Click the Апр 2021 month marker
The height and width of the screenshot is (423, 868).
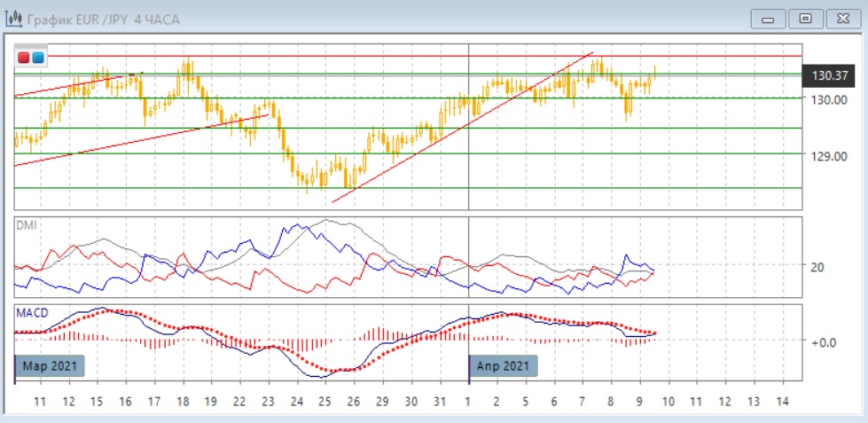pos(502,365)
